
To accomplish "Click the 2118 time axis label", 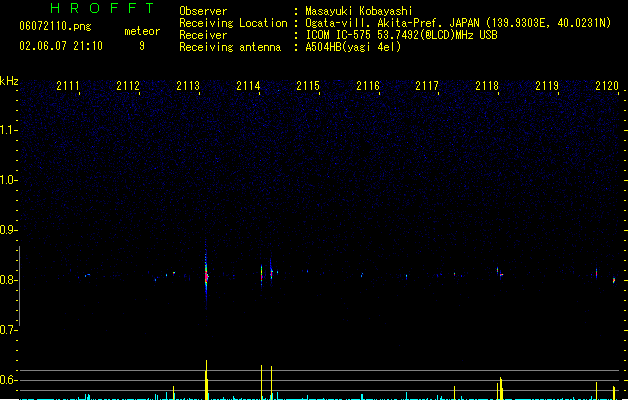I will click(x=487, y=86).
